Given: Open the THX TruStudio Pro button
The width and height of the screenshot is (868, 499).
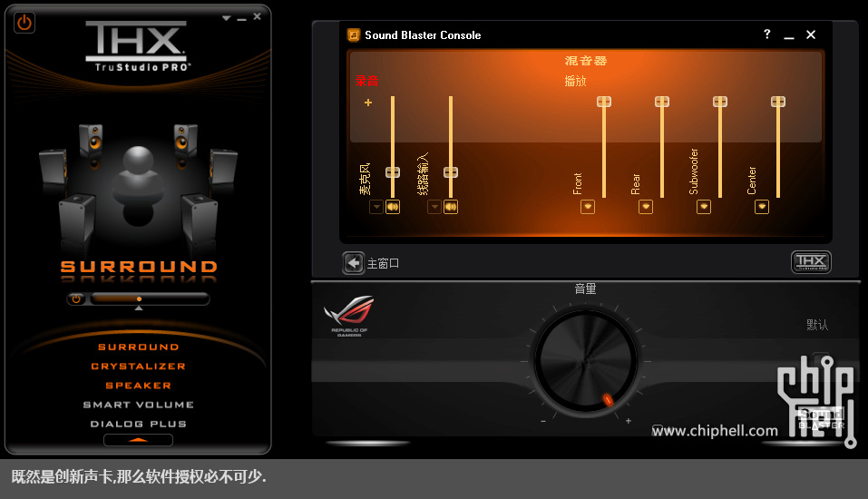Looking at the screenshot, I should click(811, 262).
